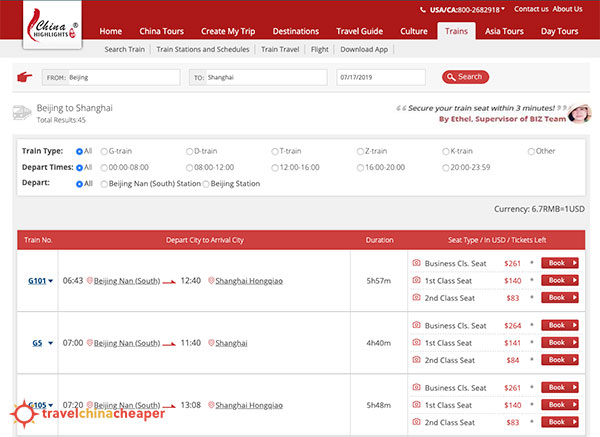Select Other train type radio button
600x437 pixels.
[x=531, y=152]
